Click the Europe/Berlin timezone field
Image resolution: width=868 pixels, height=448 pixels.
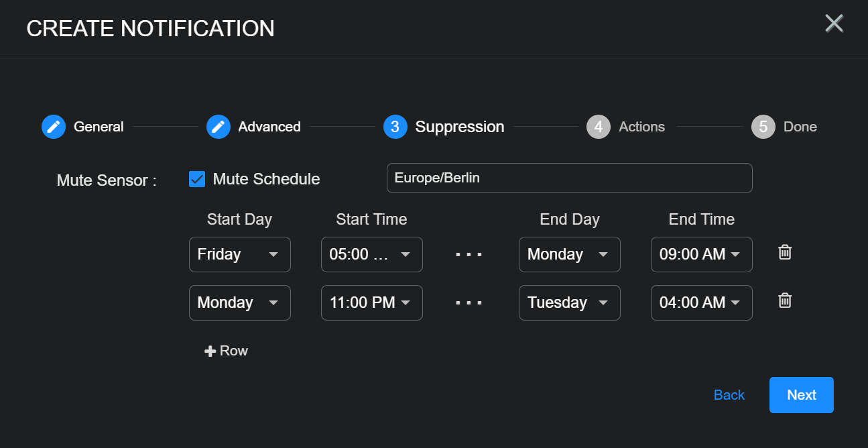click(x=569, y=178)
